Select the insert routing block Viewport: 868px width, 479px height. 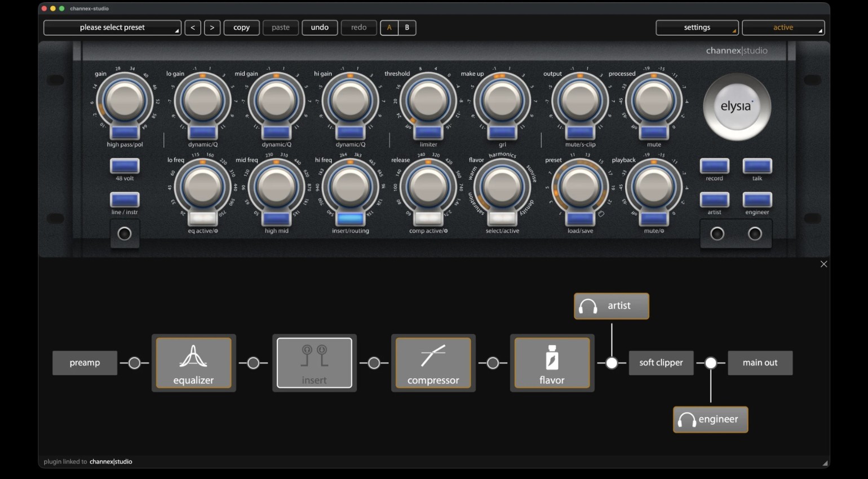pos(314,363)
